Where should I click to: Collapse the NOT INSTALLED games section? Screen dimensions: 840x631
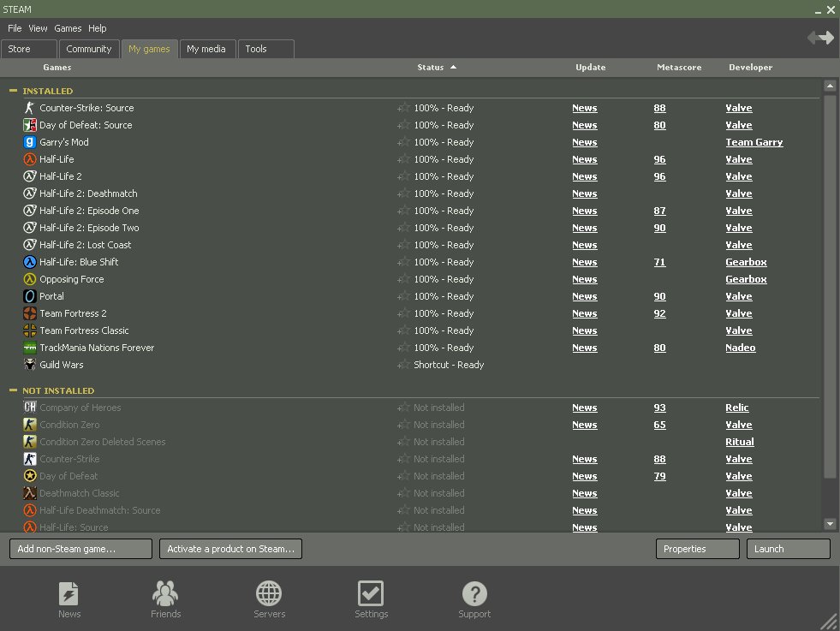point(13,390)
